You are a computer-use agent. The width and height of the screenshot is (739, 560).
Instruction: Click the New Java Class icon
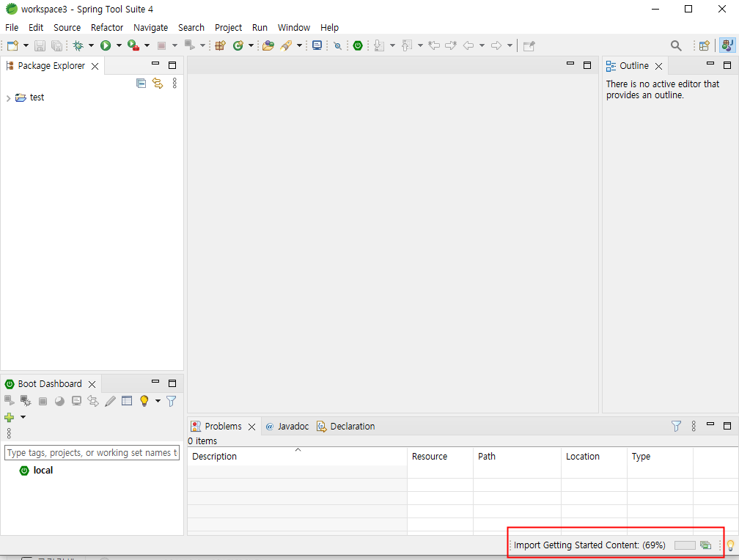(238, 45)
